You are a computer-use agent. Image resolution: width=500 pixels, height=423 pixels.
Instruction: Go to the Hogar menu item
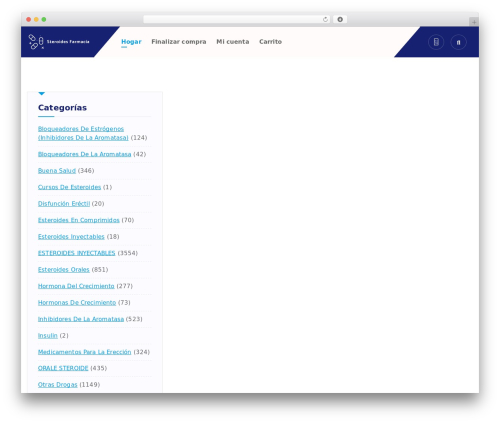(x=131, y=42)
